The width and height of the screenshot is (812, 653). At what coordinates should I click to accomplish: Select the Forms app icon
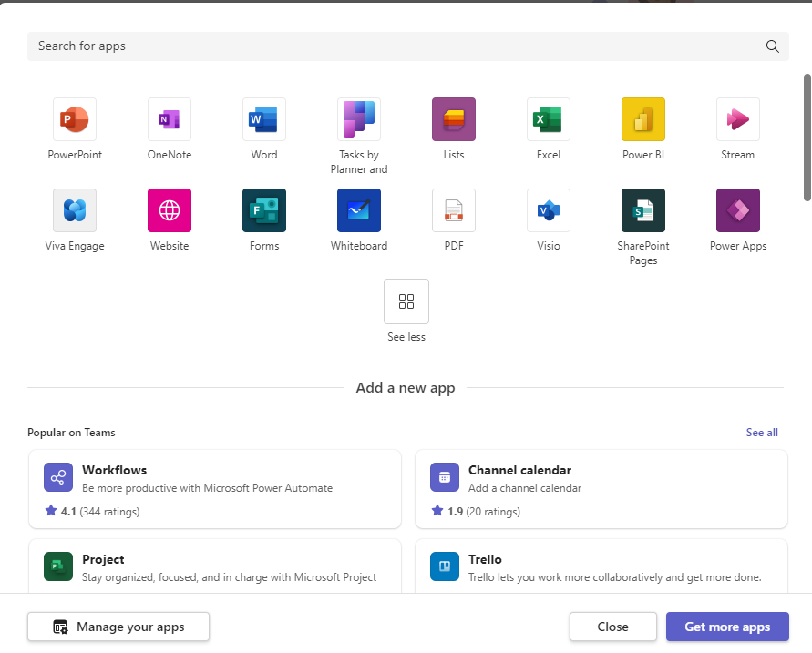point(264,210)
